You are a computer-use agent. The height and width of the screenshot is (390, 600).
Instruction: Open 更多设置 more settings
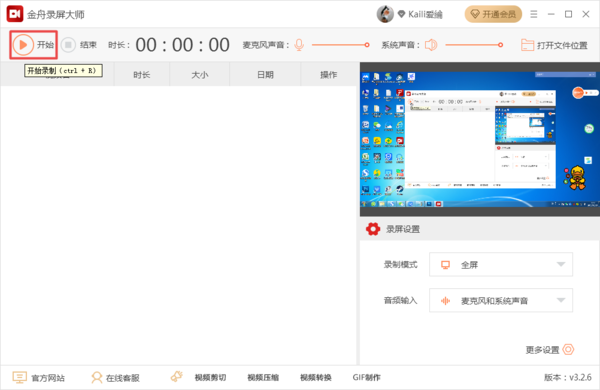[x=550, y=349]
